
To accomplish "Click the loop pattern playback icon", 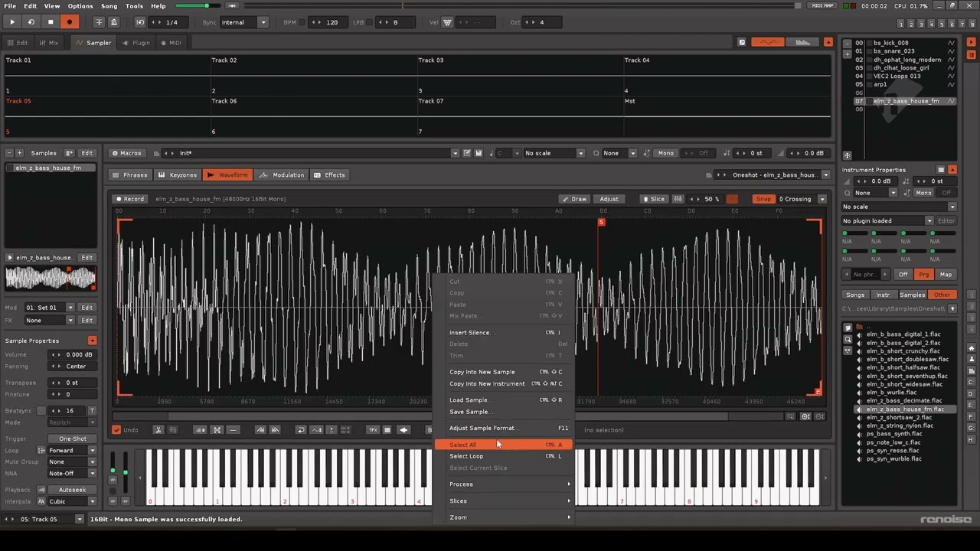I will tap(31, 22).
